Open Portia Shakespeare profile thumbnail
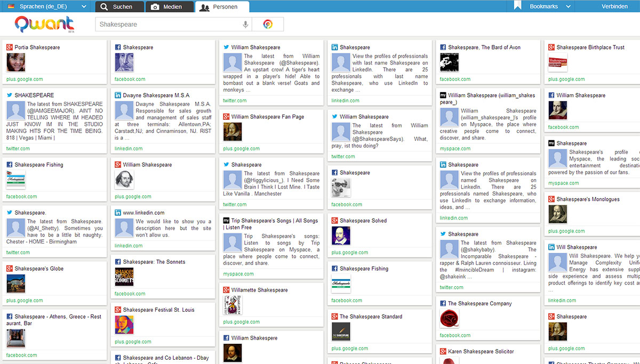 click(x=15, y=62)
